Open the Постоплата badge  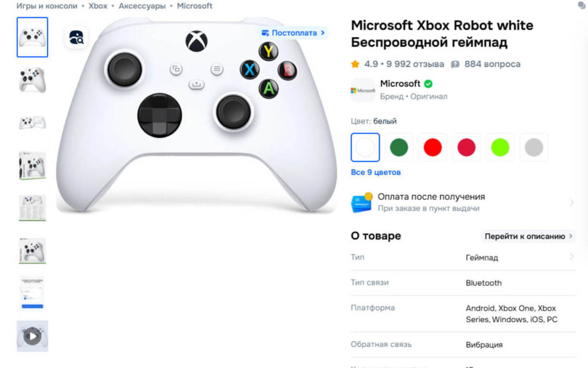point(293,33)
